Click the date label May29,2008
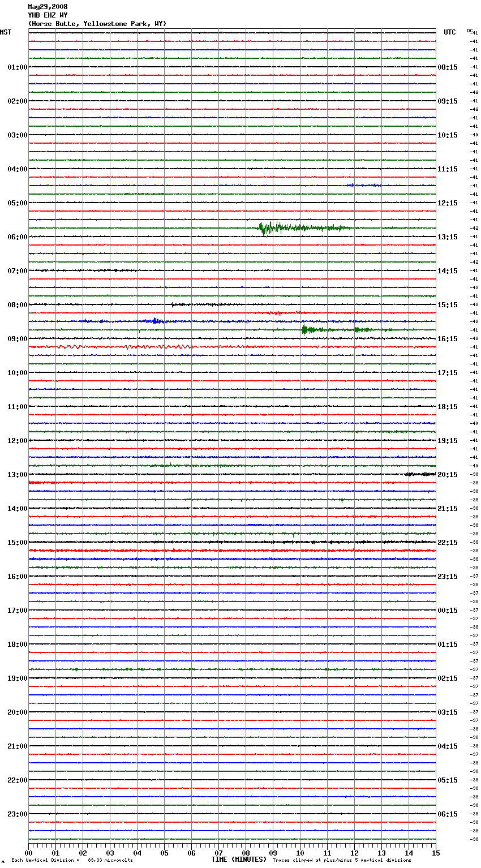This screenshot has width=481, height=868. [x=48, y=7]
